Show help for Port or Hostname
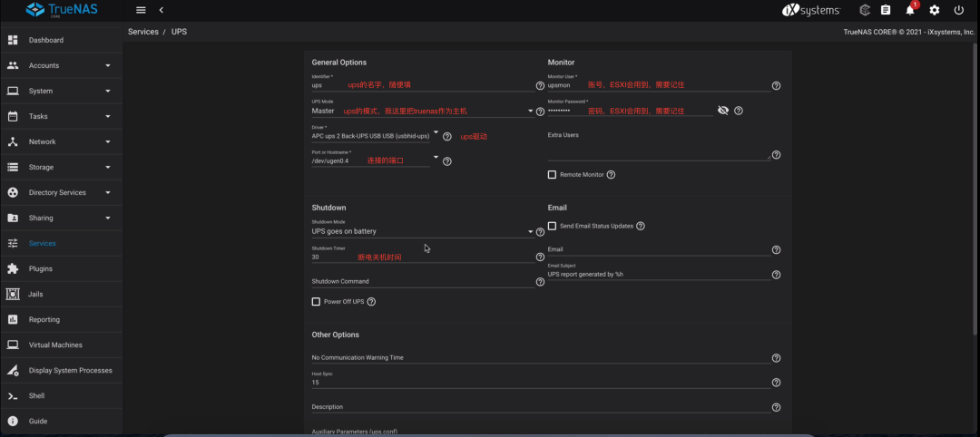 pyautogui.click(x=446, y=161)
